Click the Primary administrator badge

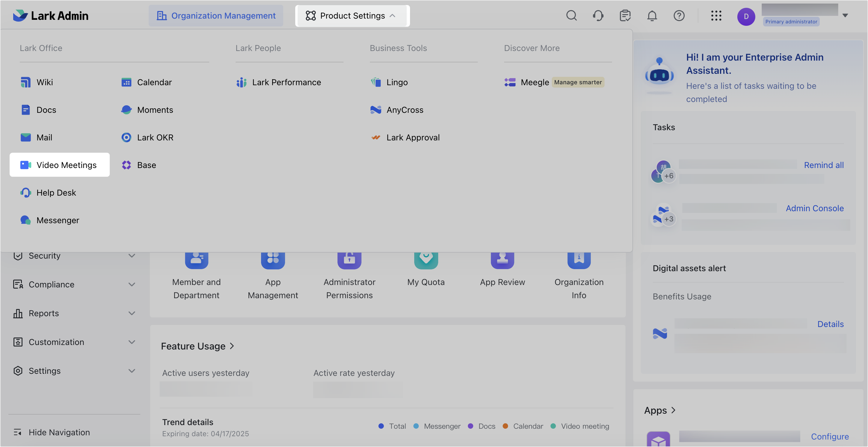[x=791, y=22]
